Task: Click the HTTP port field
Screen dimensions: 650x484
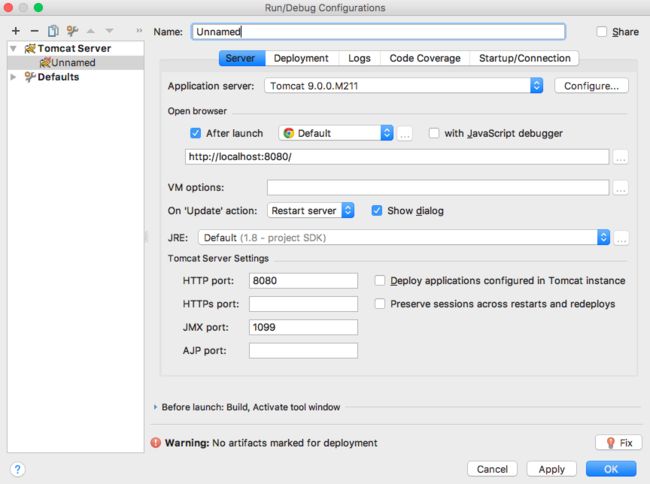Action: tap(303, 281)
